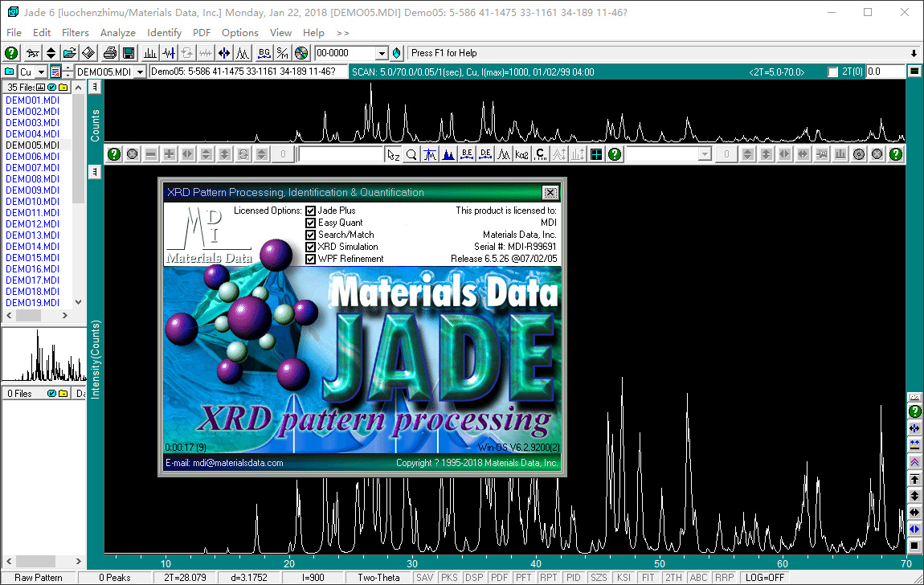The image size is (924, 585).
Task: Toggle the Search/Match checkbox
Action: pyautogui.click(x=311, y=235)
